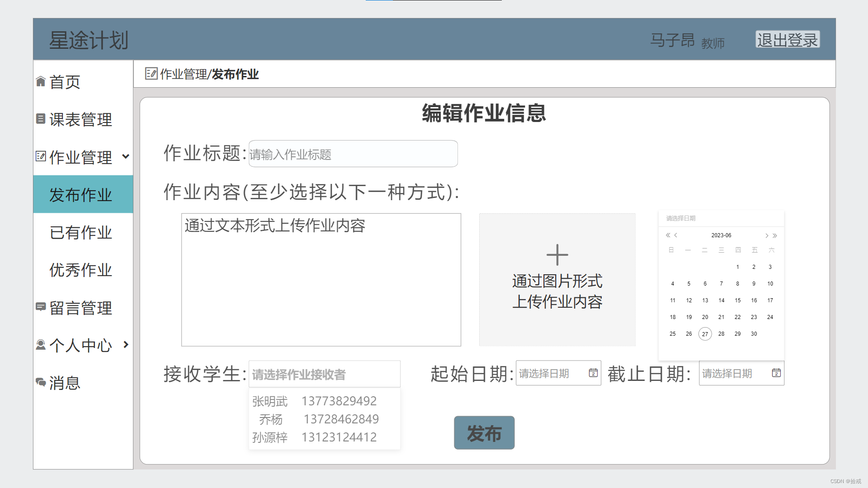The width and height of the screenshot is (868, 488).
Task: Click the plus icon to upload image
Action: pyautogui.click(x=557, y=255)
